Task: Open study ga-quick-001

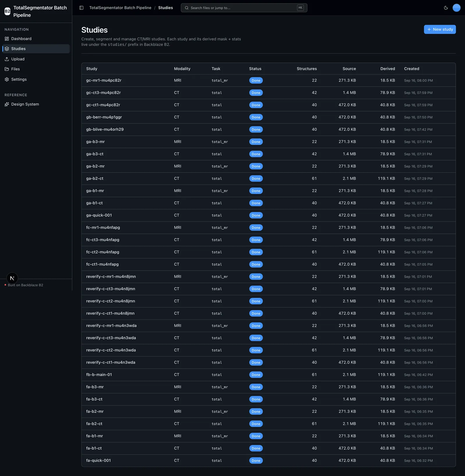Action: [99, 215]
